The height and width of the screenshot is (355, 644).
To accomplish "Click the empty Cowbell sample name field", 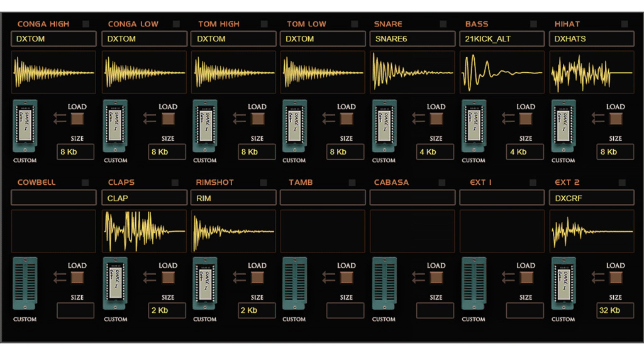I will [x=54, y=198].
